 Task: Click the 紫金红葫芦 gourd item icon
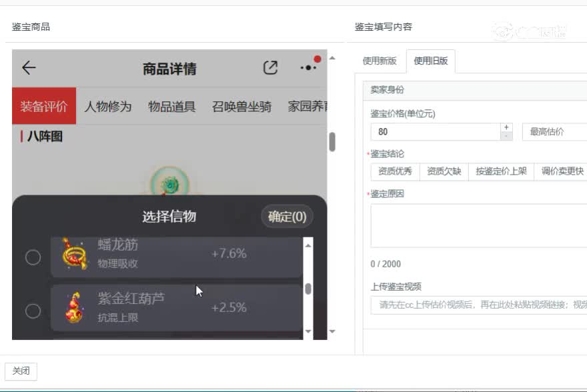click(74, 307)
